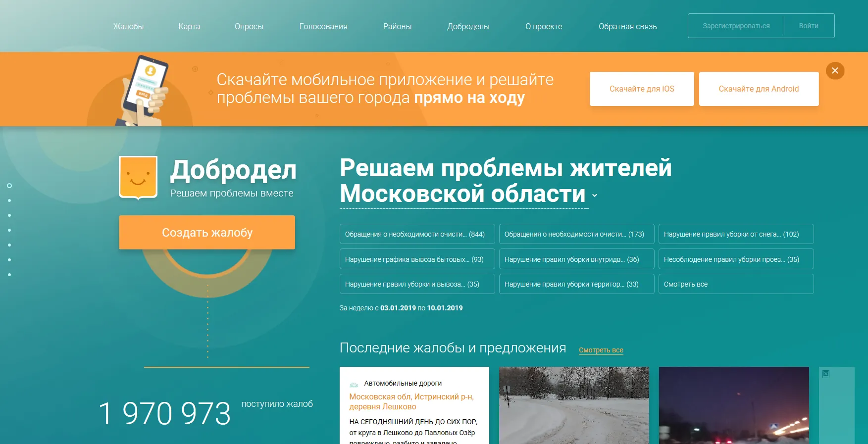The height and width of the screenshot is (444, 868).
Task: Click the Войти login button
Action: pos(809,26)
